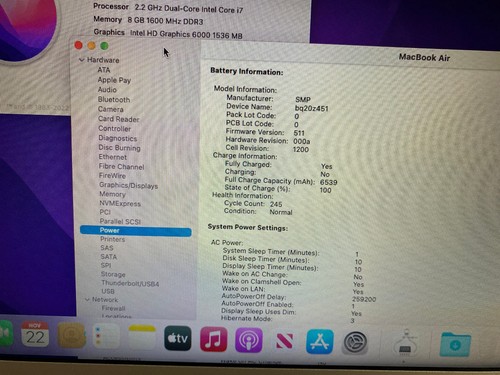The width and height of the screenshot is (500, 375).
Task: Open the Podcasts app in the Dock
Action: [x=249, y=340]
